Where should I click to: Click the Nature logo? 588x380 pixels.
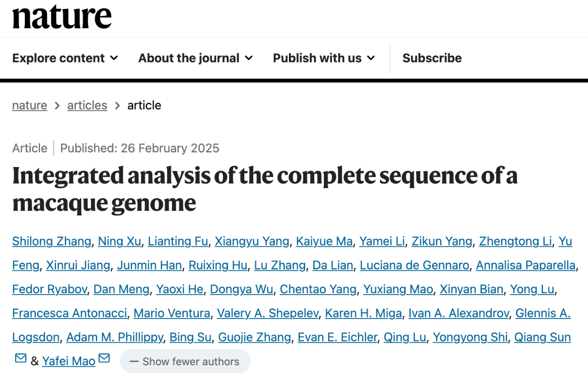tap(62, 17)
